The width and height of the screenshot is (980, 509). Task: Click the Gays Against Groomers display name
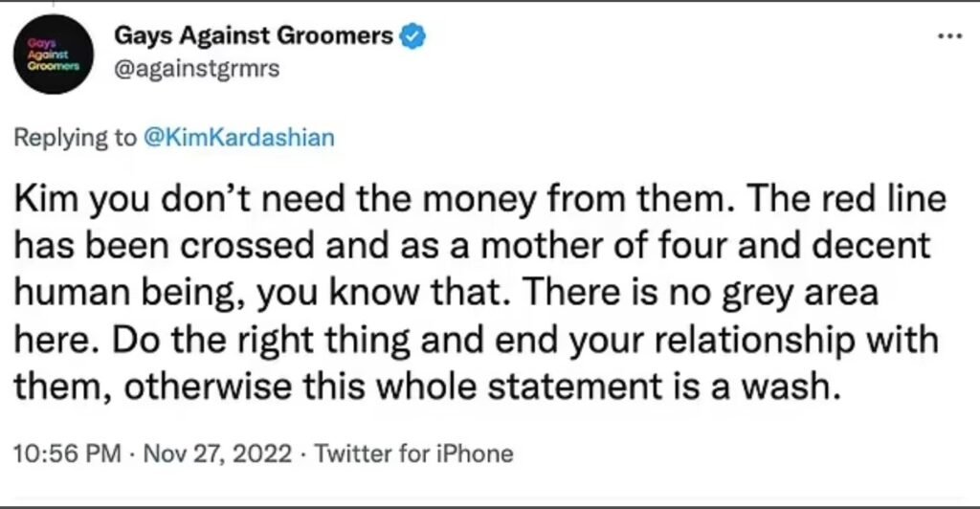(254, 36)
